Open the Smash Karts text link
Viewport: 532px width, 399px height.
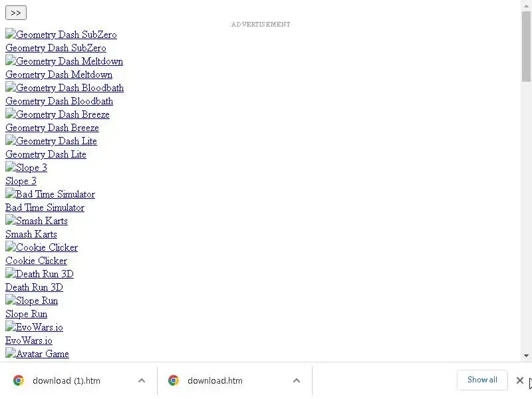31,234
